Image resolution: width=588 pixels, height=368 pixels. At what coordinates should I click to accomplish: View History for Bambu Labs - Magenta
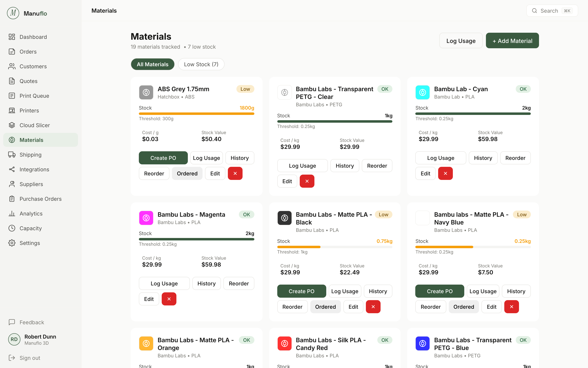pos(206,284)
